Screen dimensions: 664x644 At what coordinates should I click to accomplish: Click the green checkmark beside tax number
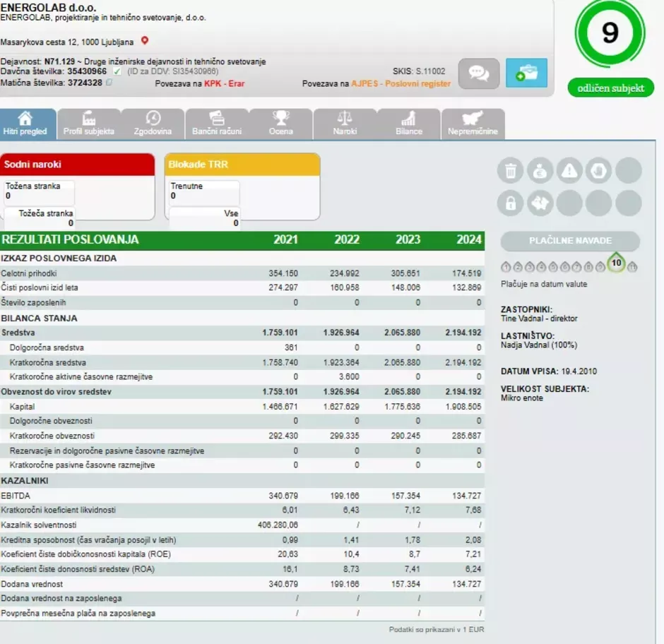coord(117,71)
